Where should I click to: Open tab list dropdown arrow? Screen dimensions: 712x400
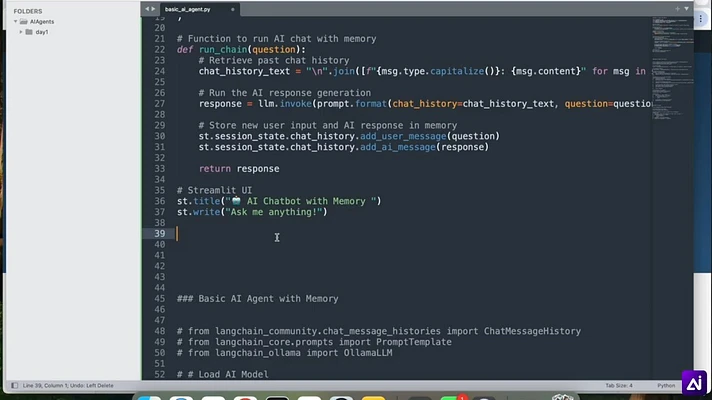pos(686,9)
